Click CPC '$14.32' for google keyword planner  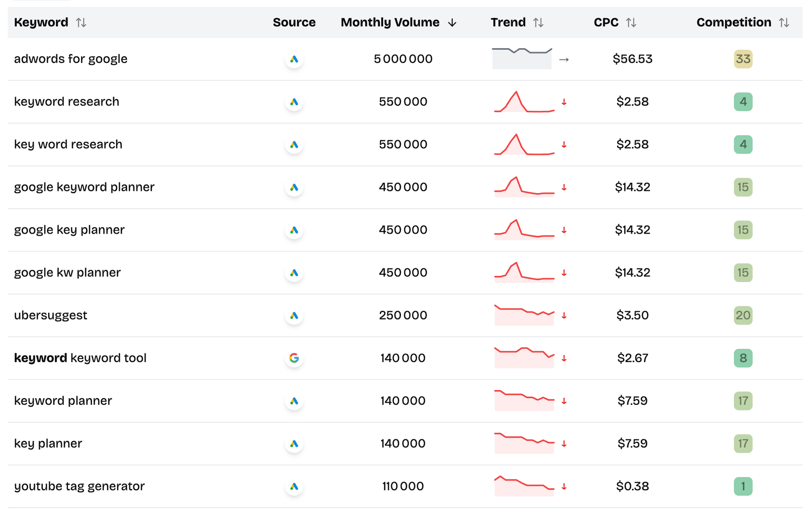pyautogui.click(x=632, y=187)
